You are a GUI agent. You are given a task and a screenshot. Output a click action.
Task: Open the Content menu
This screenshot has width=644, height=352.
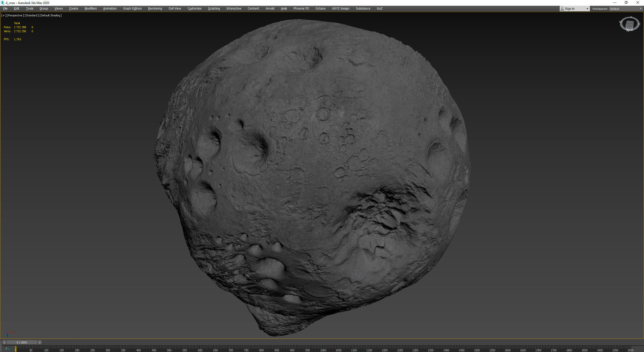click(x=253, y=9)
